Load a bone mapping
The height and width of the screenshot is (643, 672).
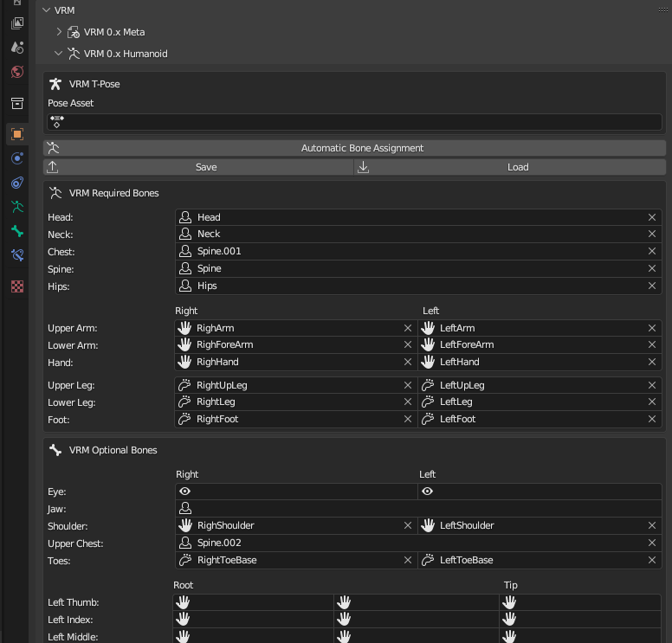click(x=510, y=167)
